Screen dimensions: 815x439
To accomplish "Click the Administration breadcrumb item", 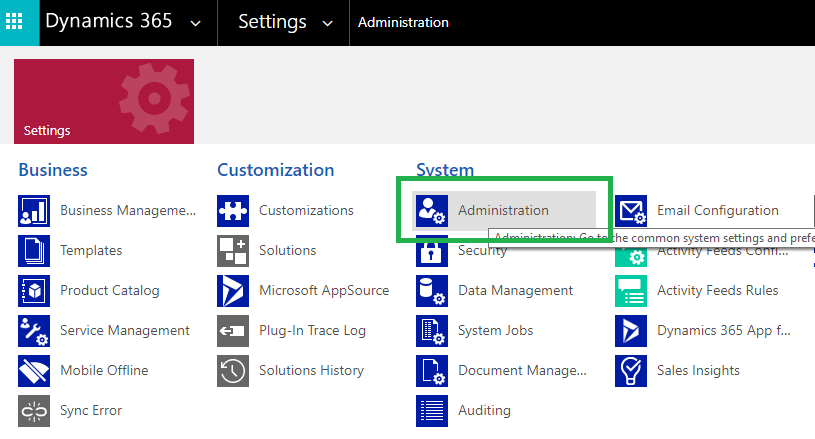I will pos(403,22).
